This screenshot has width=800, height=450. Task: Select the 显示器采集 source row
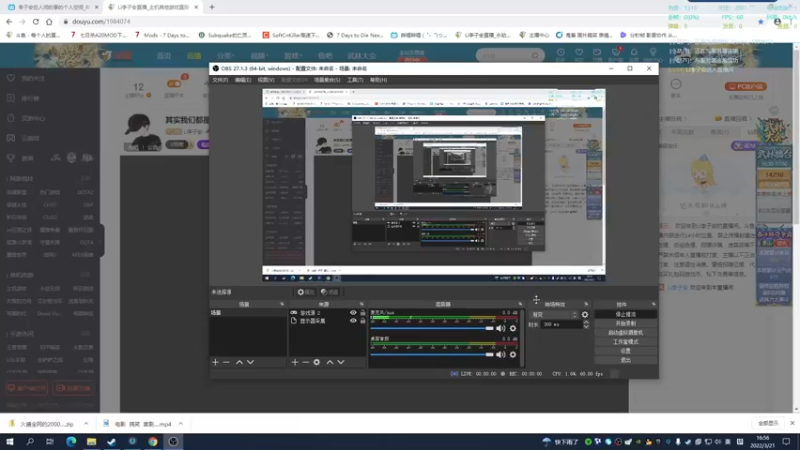(x=327, y=321)
